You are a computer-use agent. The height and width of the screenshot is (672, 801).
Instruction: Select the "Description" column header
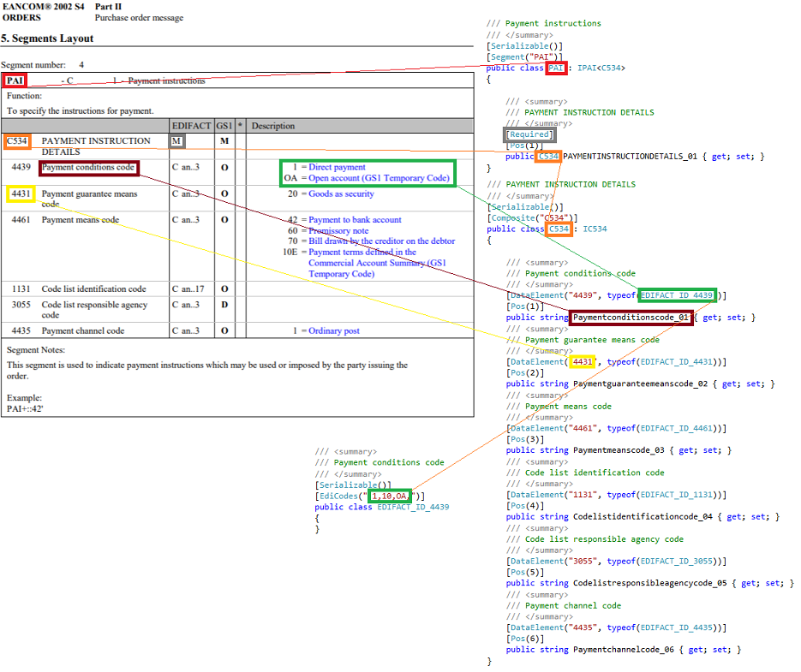point(272,126)
